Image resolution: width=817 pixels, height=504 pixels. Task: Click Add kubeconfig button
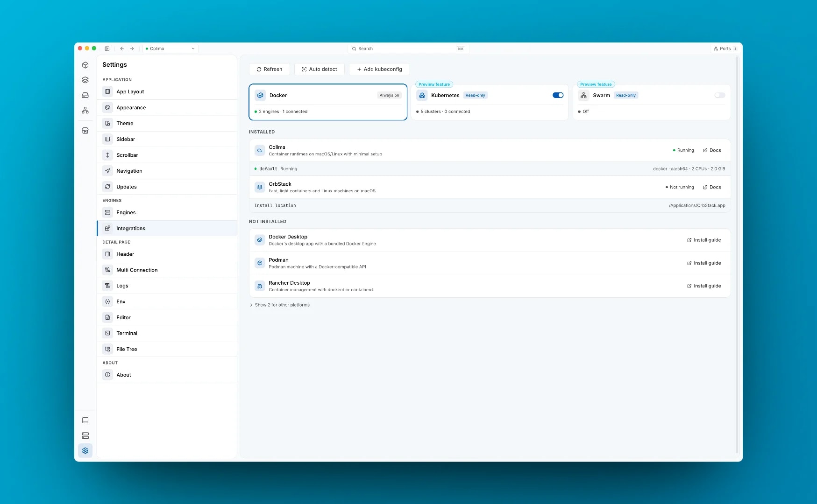pyautogui.click(x=379, y=69)
